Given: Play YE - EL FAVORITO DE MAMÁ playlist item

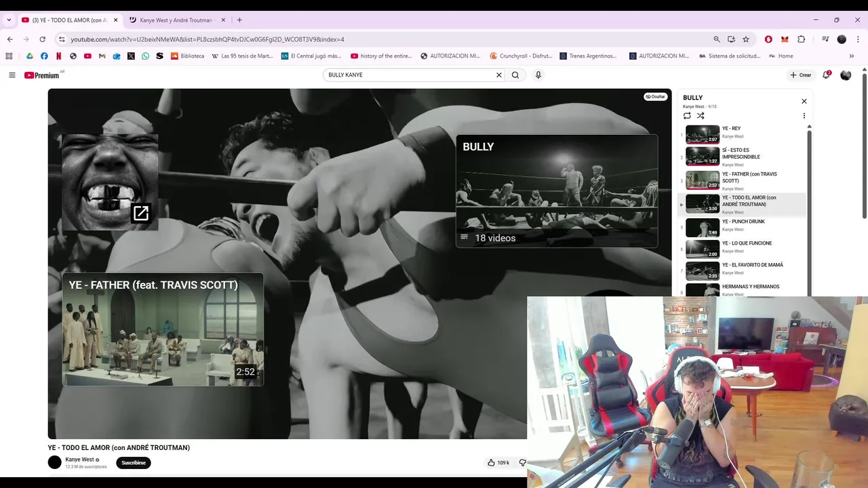Looking at the screenshot, I should pos(743,271).
